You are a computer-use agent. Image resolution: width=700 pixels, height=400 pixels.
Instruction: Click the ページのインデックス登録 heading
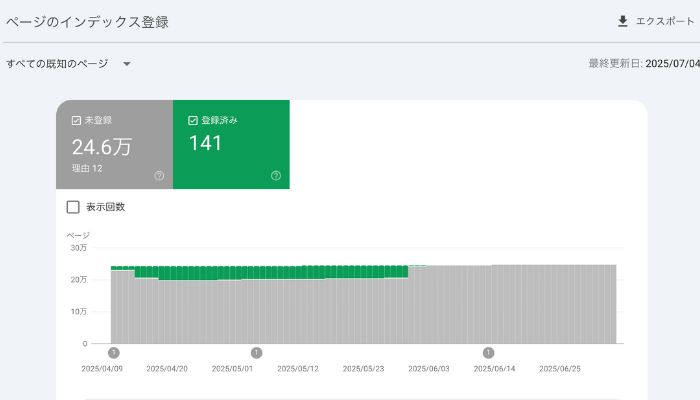coord(88,22)
